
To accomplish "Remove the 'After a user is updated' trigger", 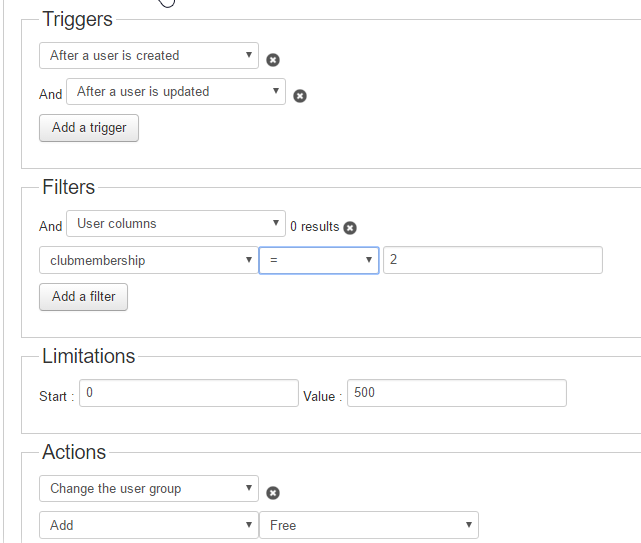I will click(300, 96).
